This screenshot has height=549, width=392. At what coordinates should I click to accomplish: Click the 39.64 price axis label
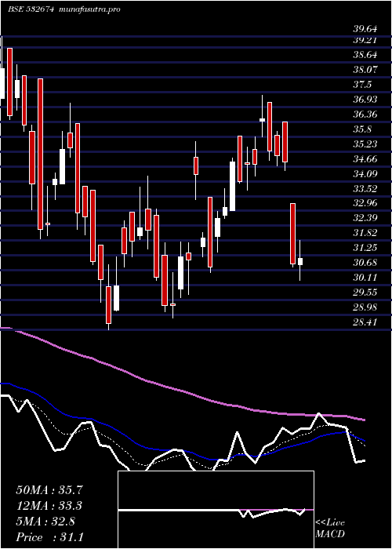click(x=365, y=28)
